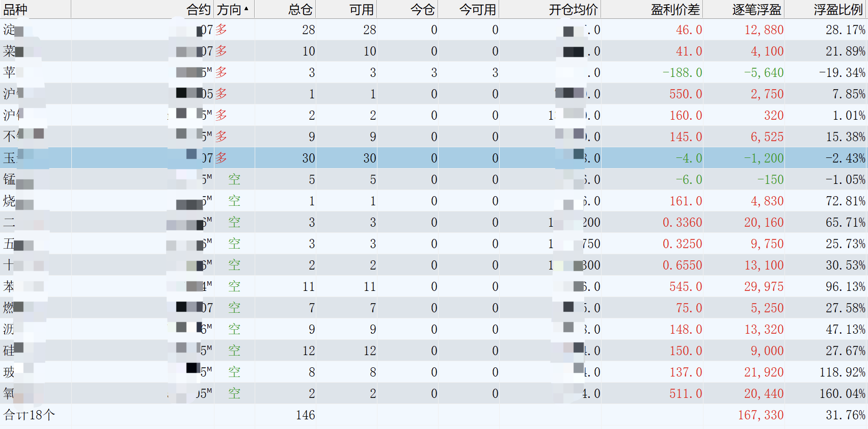Sort by 开仓均价 column header
Screen dimensions: 868x429
[573, 10]
